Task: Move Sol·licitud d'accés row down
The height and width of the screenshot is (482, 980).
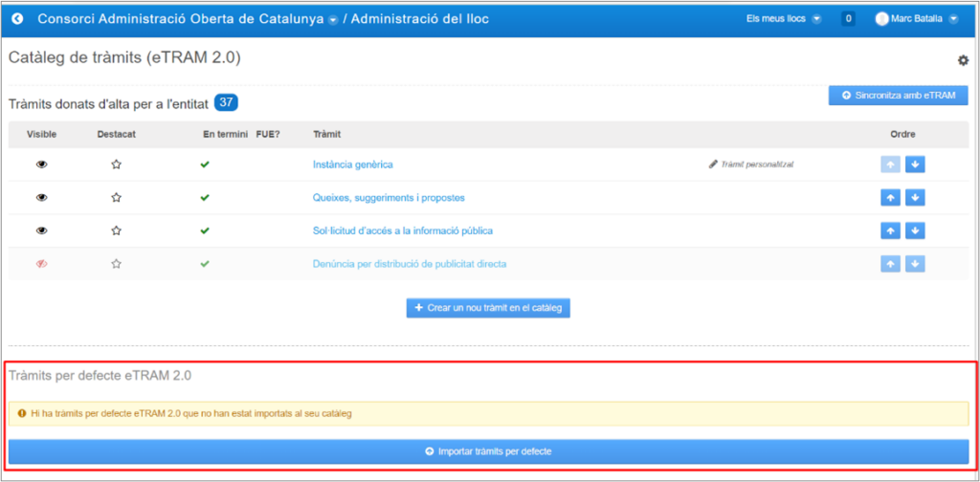Action: 915,230
